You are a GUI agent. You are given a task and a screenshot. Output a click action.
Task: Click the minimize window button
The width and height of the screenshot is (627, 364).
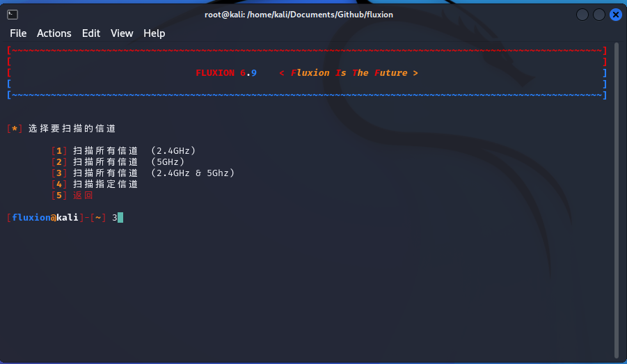[582, 15]
